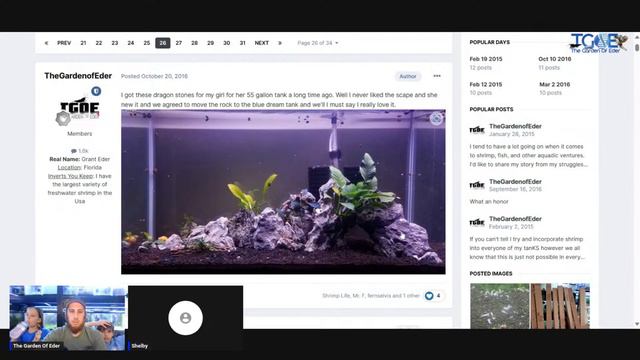Click the reaction count 4

[438, 296]
